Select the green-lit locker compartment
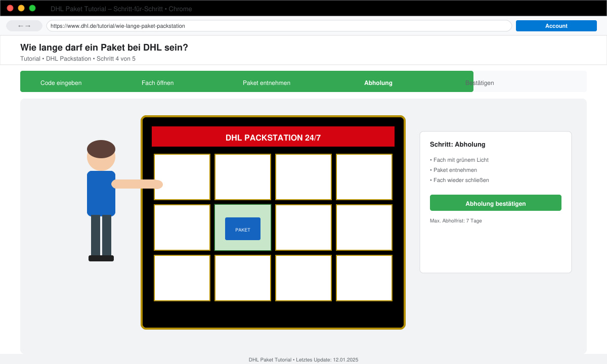Screen dimensions: 607x364 pos(243,227)
